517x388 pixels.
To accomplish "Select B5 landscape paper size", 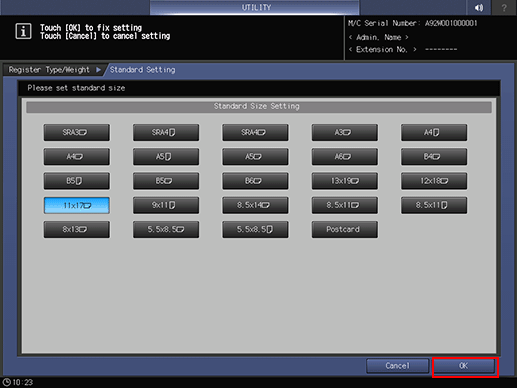I will [166, 181].
